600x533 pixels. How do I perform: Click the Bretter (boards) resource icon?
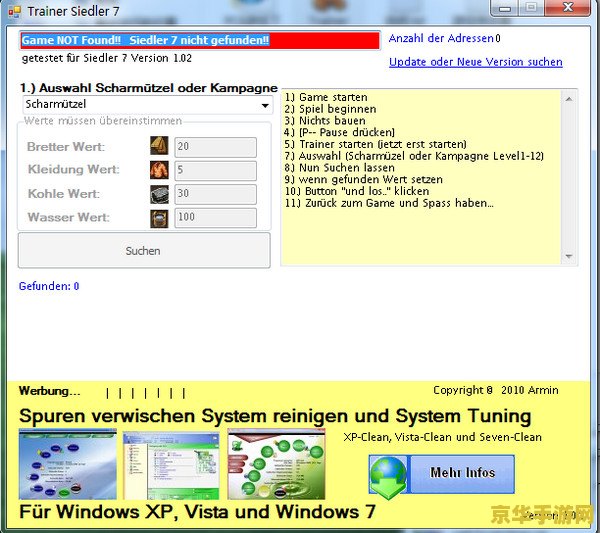tap(159, 146)
